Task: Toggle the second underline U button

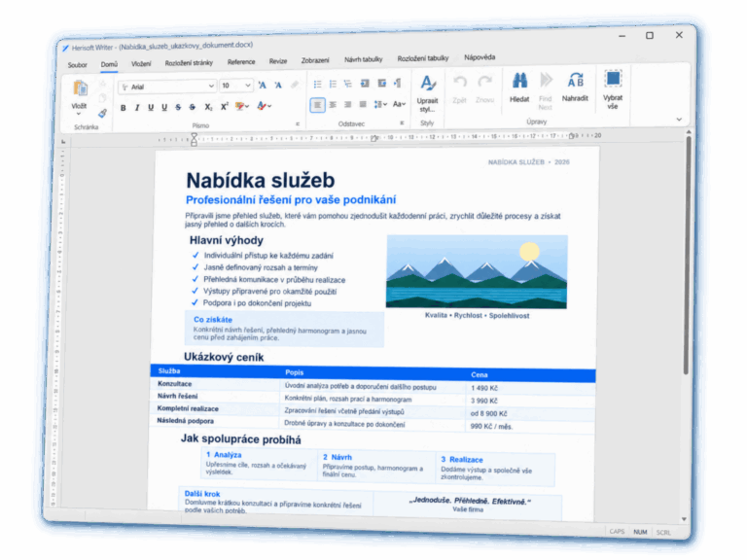Action: (164, 107)
